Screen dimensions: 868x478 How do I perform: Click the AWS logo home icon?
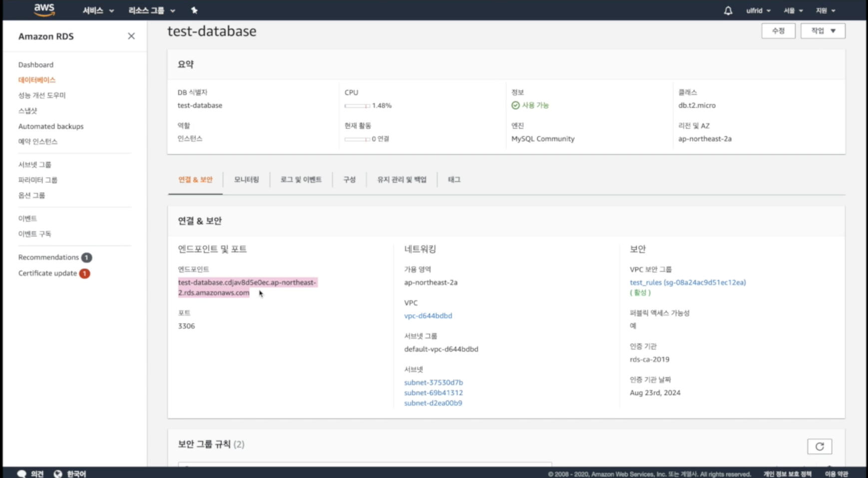pos(44,10)
